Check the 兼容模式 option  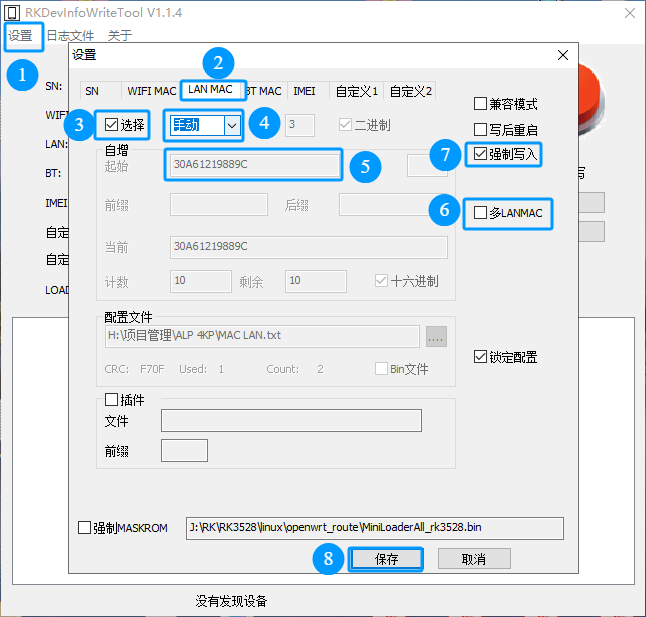click(x=480, y=104)
